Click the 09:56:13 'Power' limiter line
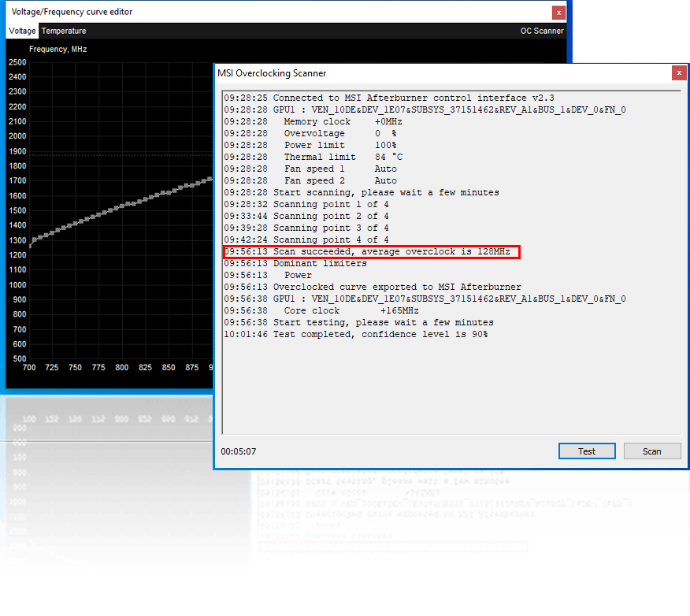Screen dimensions: 690x616 coord(268,276)
